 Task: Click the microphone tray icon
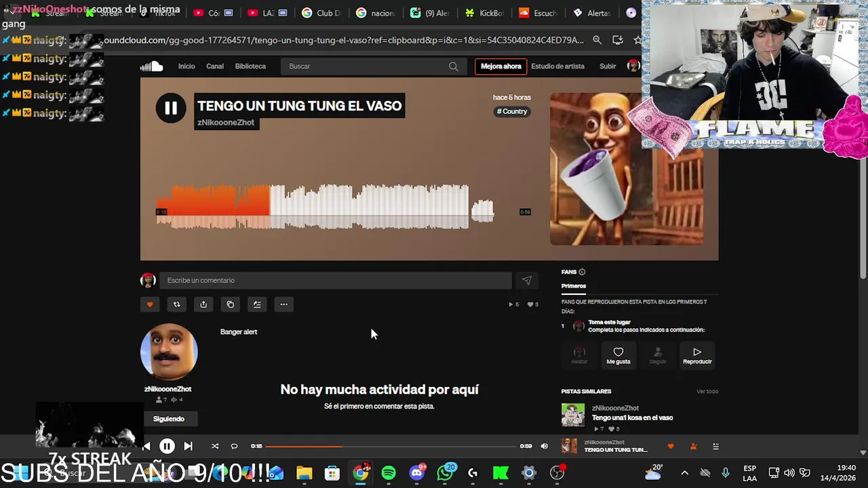pos(726,472)
